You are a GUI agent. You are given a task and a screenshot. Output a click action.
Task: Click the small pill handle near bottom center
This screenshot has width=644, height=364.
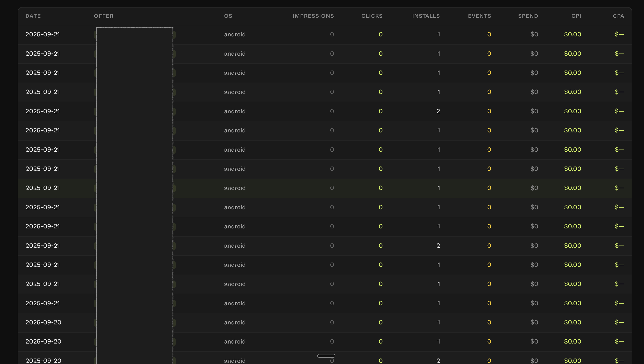pyautogui.click(x=326, y=356)
